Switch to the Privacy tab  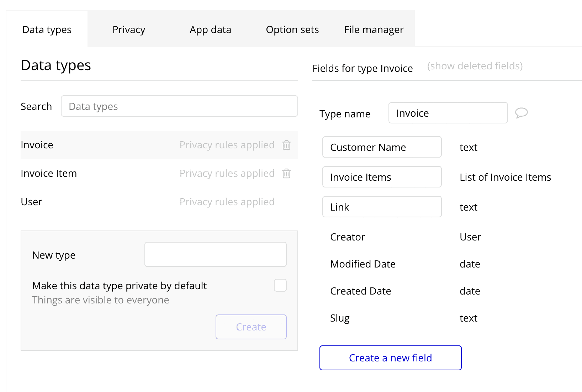pos(128,30)
